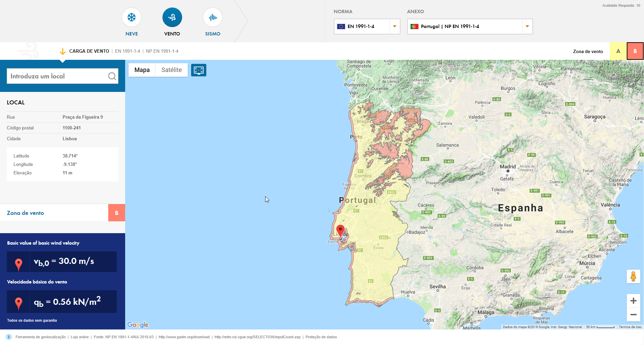The width and height of the screenshot is (644, 345).
Task: Open the srtm.csi.cgiar.org link
Action: (257, 337)
